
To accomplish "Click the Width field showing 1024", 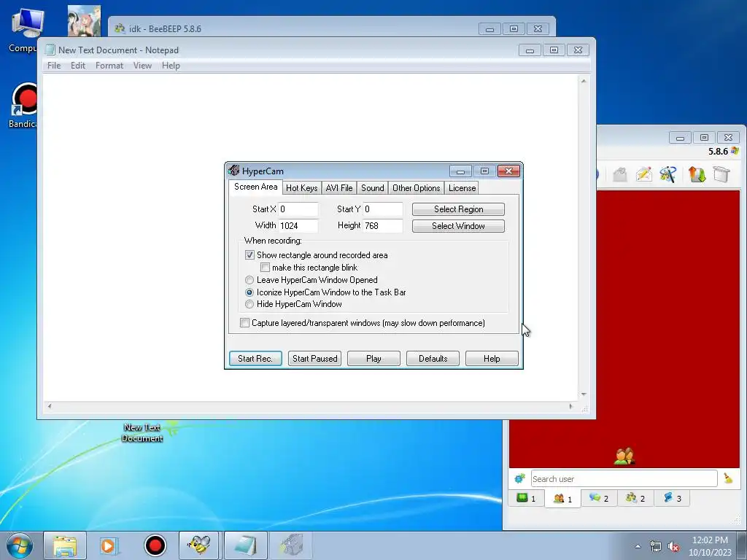I will (298, 226).
